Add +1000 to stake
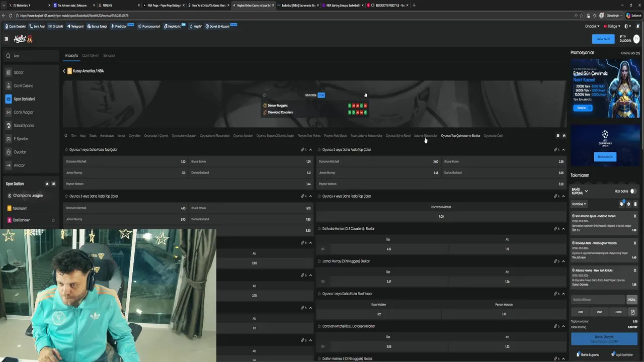The image size is (644, 362). [618, 312]
